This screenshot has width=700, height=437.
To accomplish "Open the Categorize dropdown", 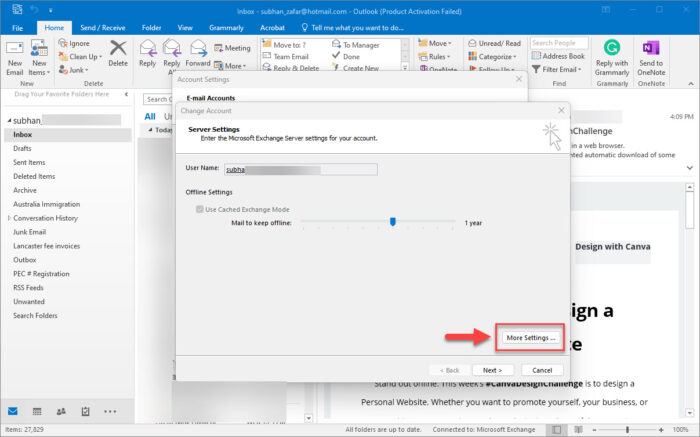I will (x=492, y=57).
